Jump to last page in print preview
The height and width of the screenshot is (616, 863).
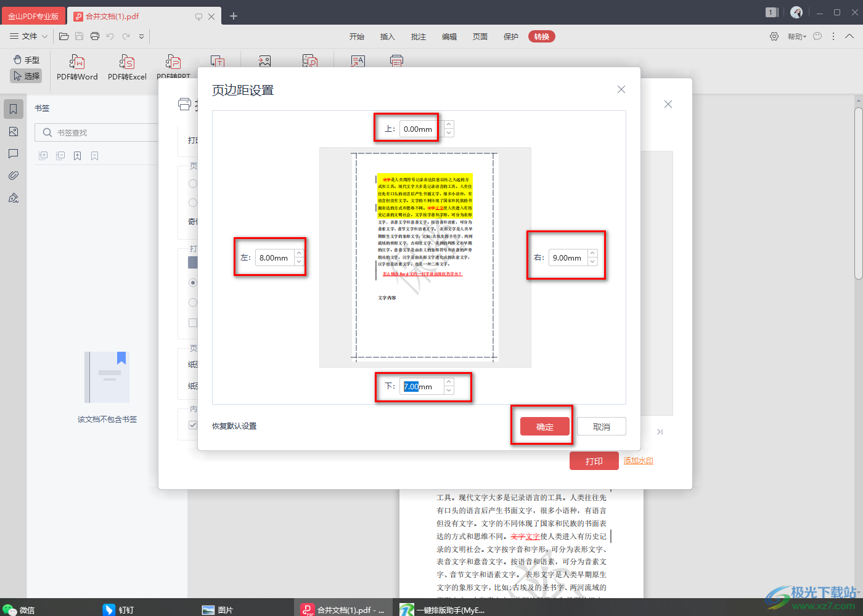pyautogui.click(x=660, y=432)
